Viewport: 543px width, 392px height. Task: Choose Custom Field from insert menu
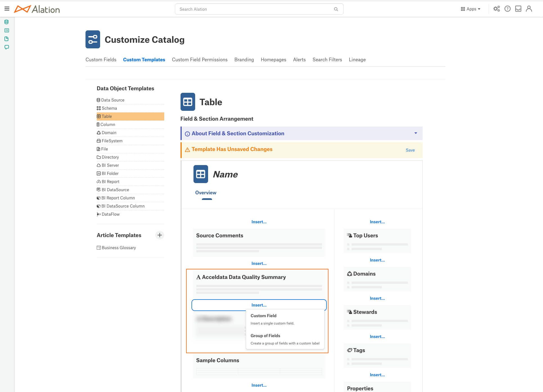click(x=285, y=319)
